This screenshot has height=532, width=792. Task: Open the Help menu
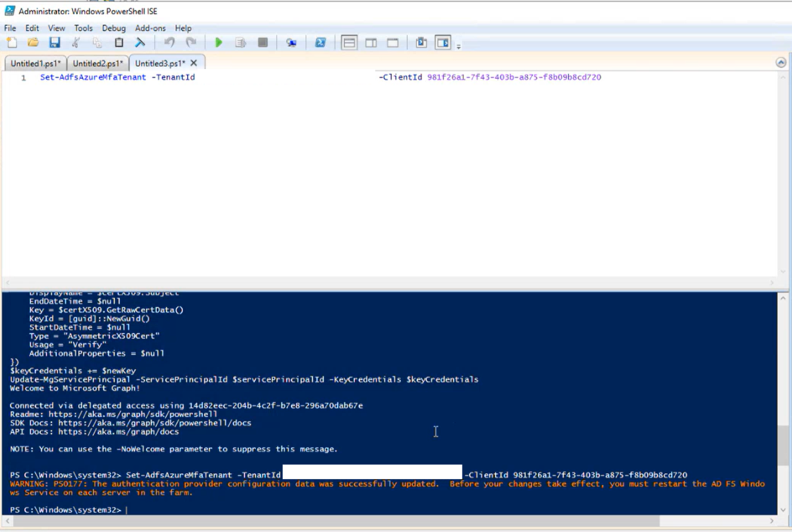click(183, 28)
